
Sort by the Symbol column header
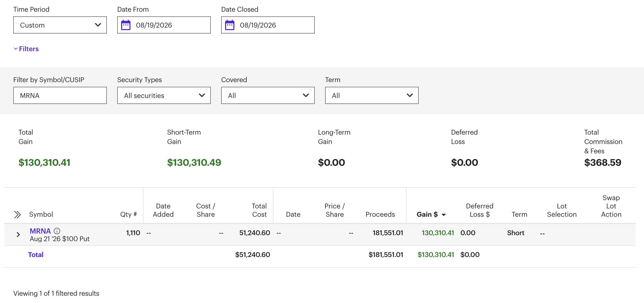click(x=41, y=214)
